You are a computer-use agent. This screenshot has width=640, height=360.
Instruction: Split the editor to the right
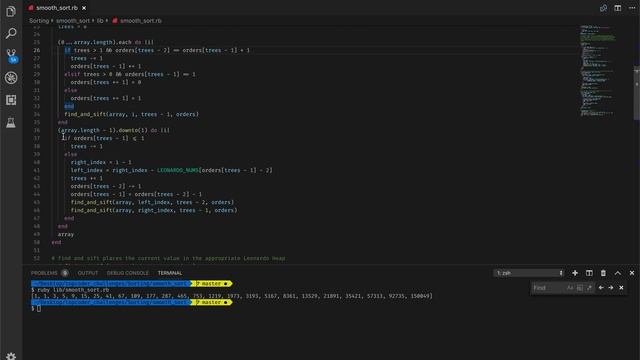point(618,8)
